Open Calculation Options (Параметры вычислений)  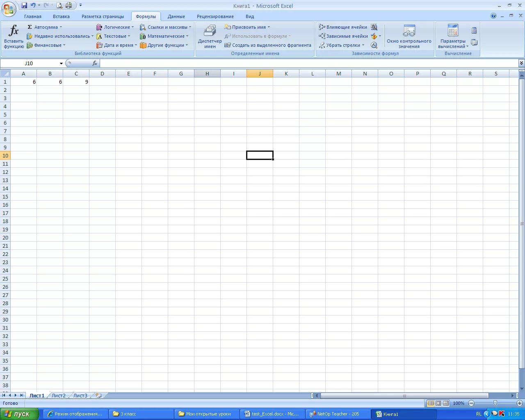tap(453, 37)
